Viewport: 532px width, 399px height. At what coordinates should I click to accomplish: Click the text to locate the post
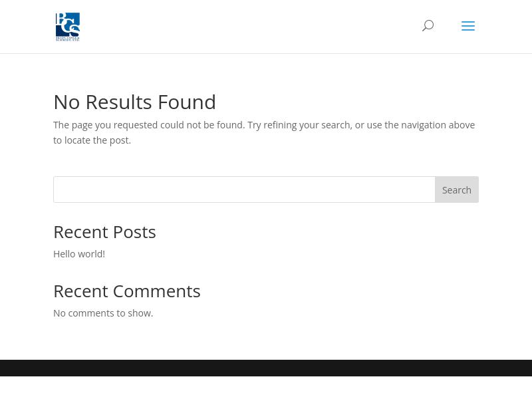[92, 140]
